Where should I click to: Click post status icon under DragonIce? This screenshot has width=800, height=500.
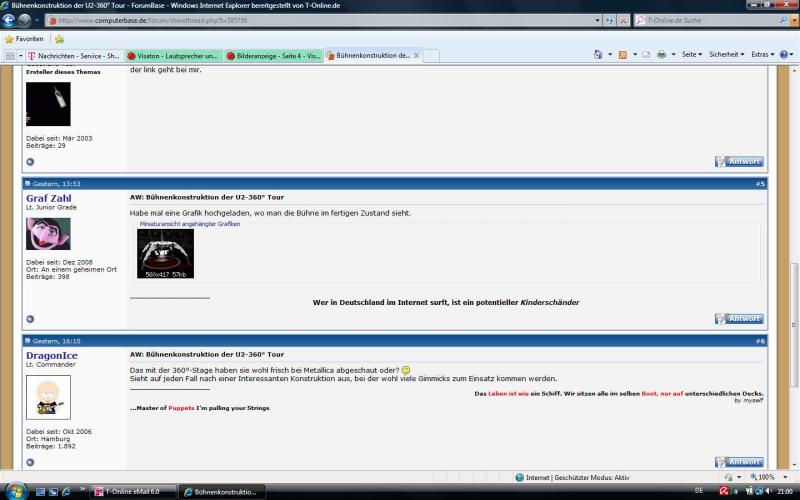pyautogui.click(x=30, y=462)
